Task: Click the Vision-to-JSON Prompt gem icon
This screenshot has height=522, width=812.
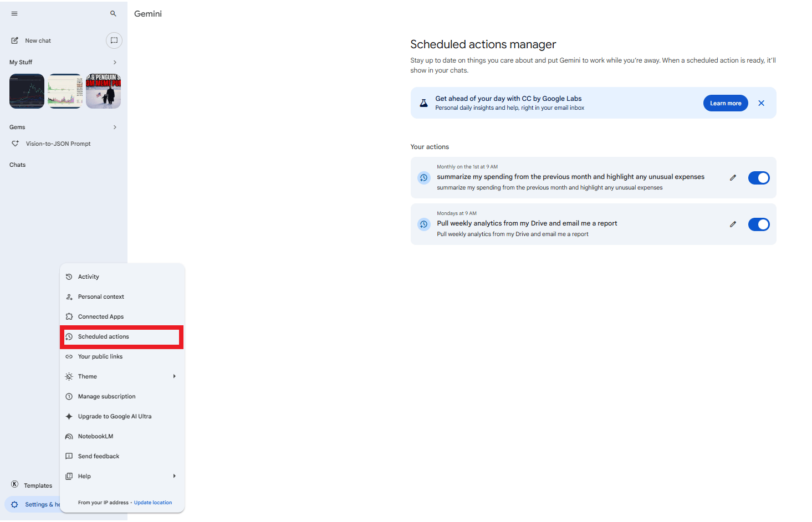Action: click(15, 144)
